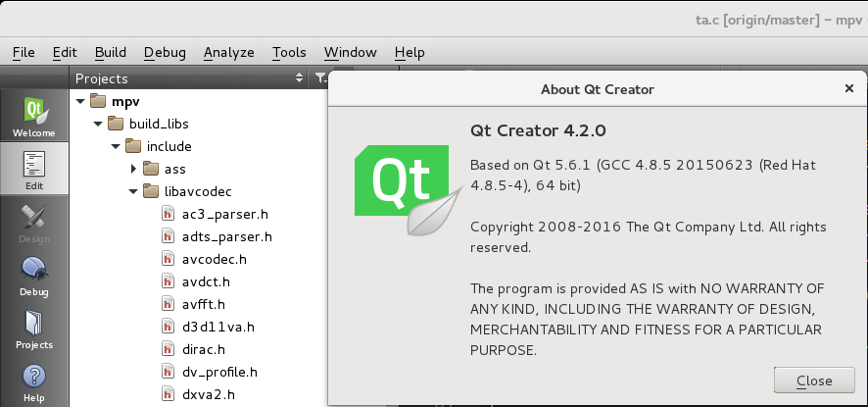Select dv_profile.h header file

click(x=219, y=372)
